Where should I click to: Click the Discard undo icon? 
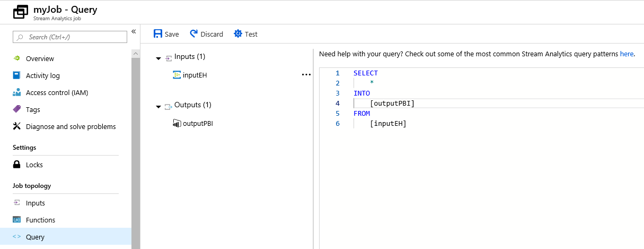point(194,34)
